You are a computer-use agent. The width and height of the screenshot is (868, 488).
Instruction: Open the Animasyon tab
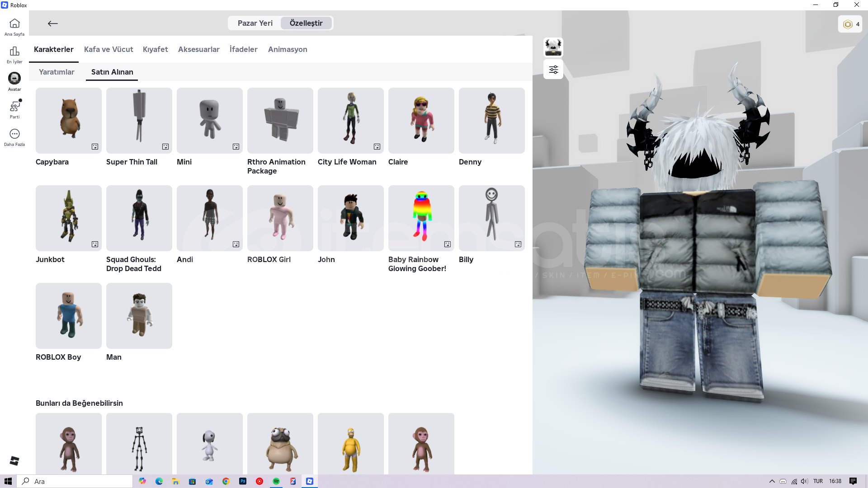pos(288,49)
